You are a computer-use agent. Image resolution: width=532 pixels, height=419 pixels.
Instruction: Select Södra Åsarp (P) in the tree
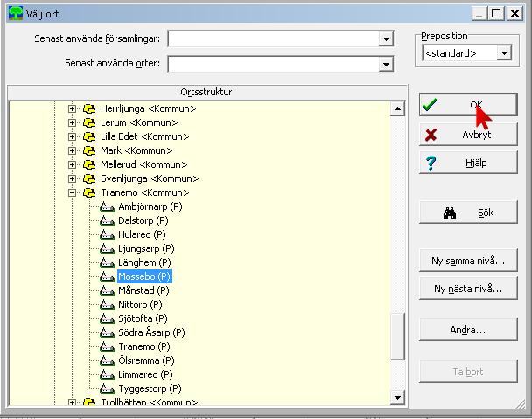point(151,332)
